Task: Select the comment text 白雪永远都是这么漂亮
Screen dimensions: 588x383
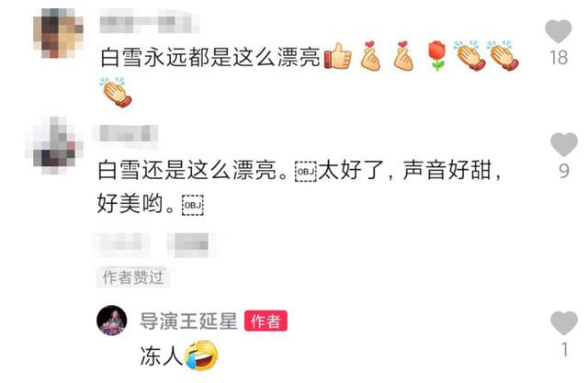Action: coord(210,57)
